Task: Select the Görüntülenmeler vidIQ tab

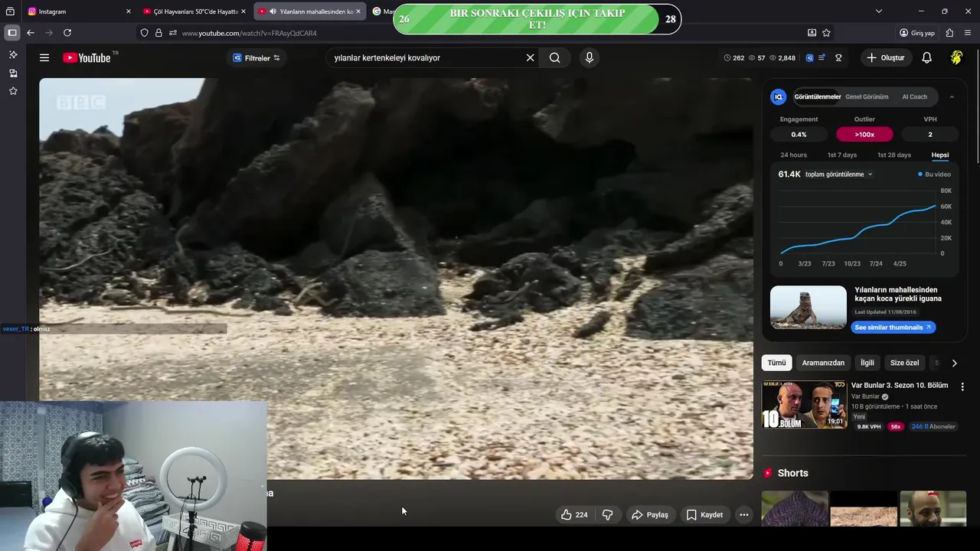Action: [817, 97]
